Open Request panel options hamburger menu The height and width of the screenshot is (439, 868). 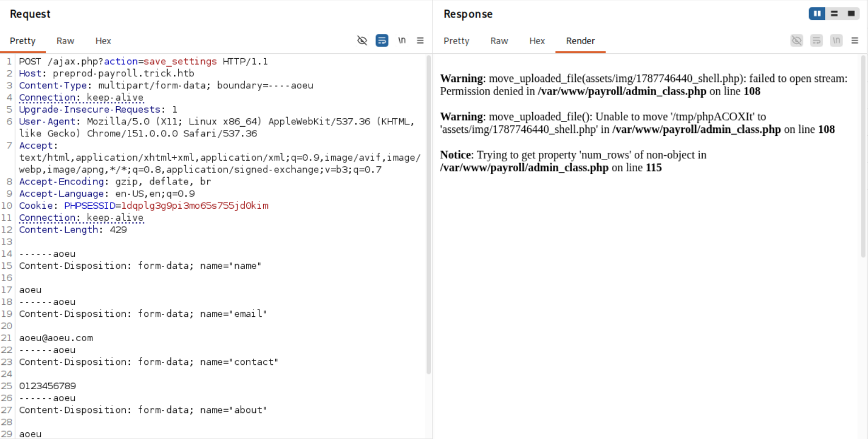point(420,41)
